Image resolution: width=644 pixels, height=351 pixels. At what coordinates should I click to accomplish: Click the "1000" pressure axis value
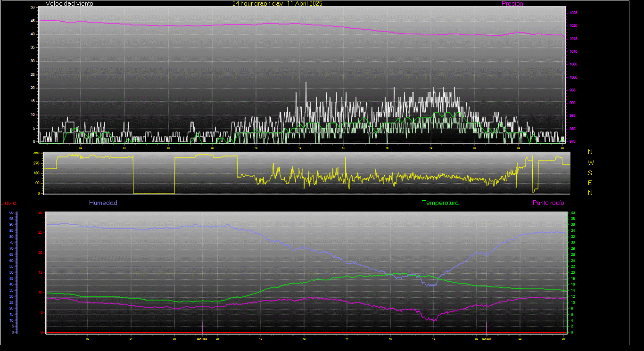573,77
